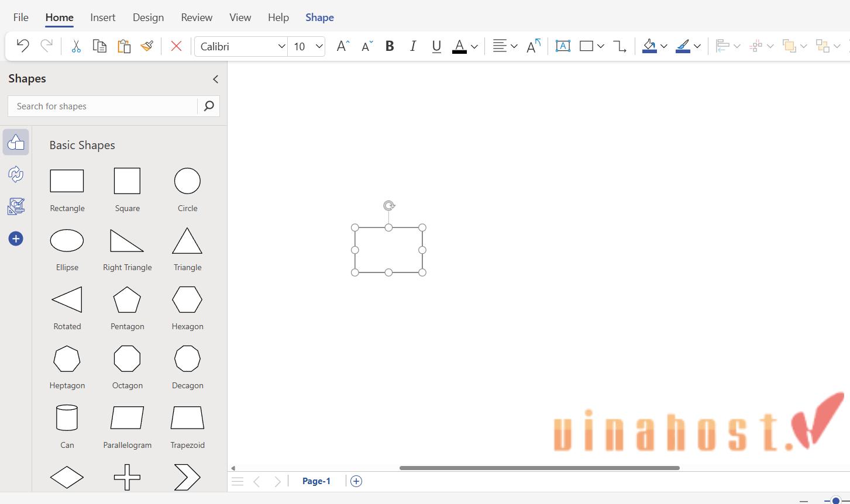
Task: Click the Paste clipboard icon
Action: coord(123,46)
